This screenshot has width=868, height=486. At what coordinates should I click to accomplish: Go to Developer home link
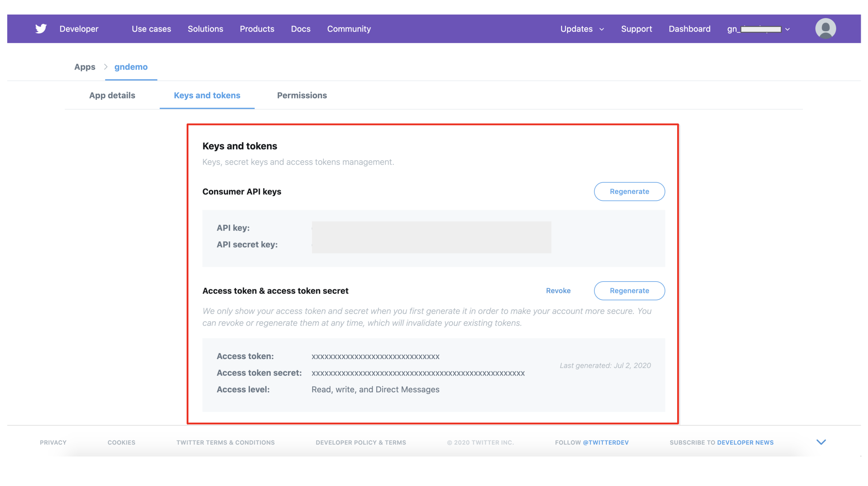click(79, 29)
